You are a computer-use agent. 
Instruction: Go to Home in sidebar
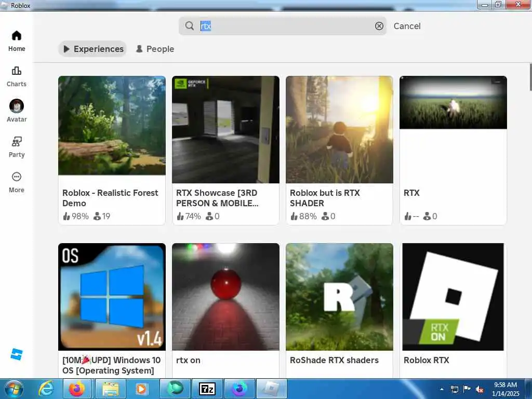click(16, 41)
